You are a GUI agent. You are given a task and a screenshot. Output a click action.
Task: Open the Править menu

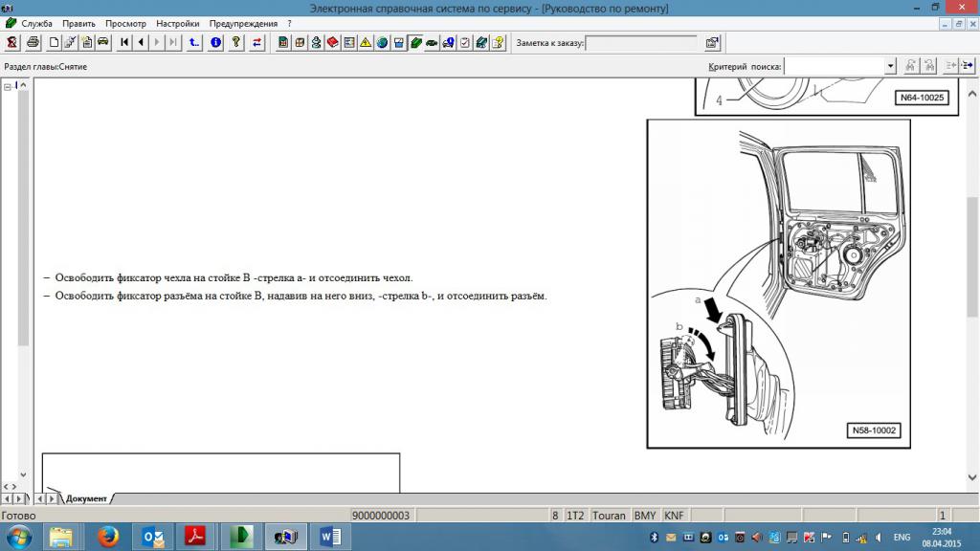tap(78, 23)
